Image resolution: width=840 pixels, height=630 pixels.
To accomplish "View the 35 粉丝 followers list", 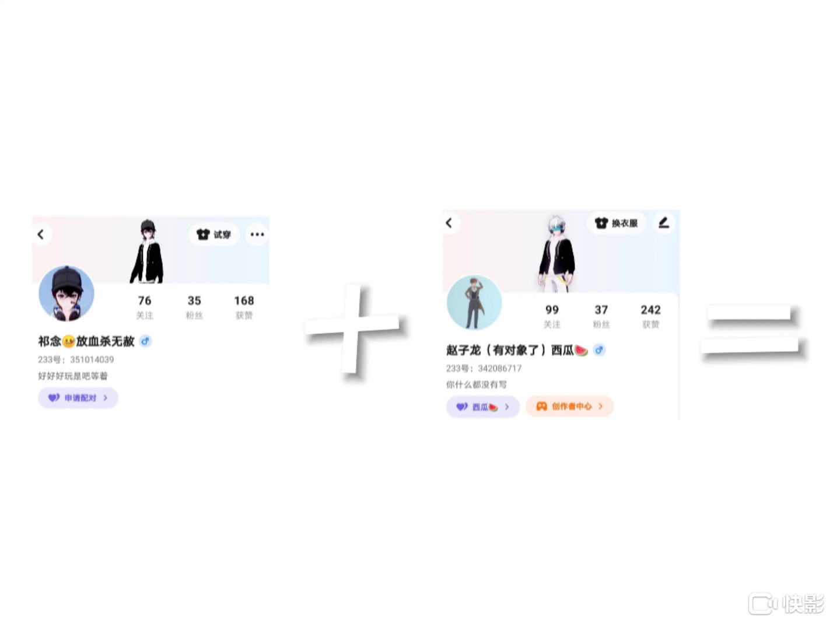I will click(194, 307).
